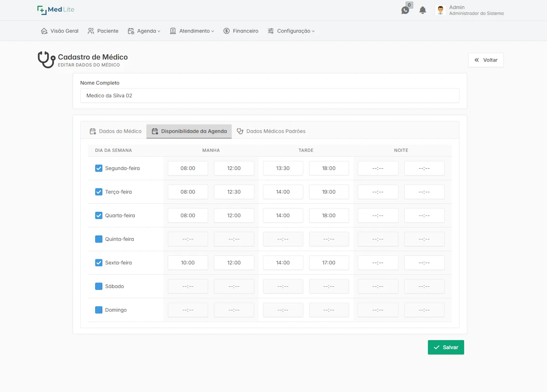Enable the Quinta-feira checkbox
Image resolution: width=547 pixels, height=392 pixels.
(x=98, y=239)
